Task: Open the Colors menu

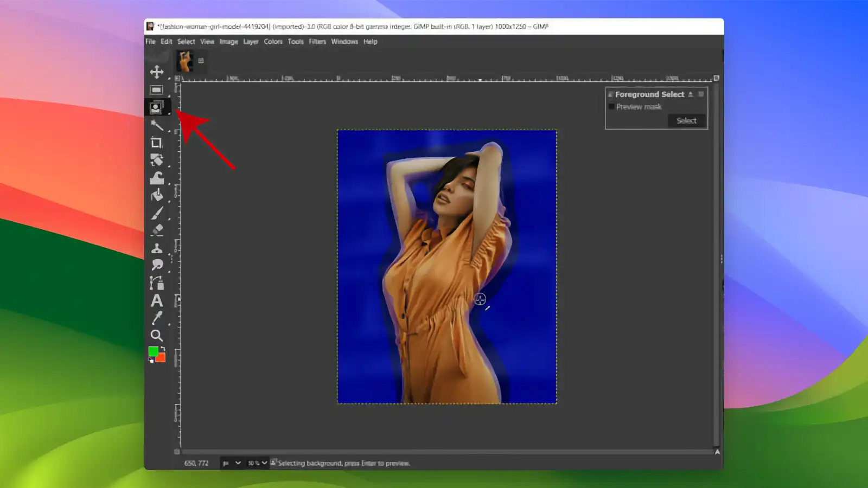Action: pyautogui.click(x=273, y=41)
